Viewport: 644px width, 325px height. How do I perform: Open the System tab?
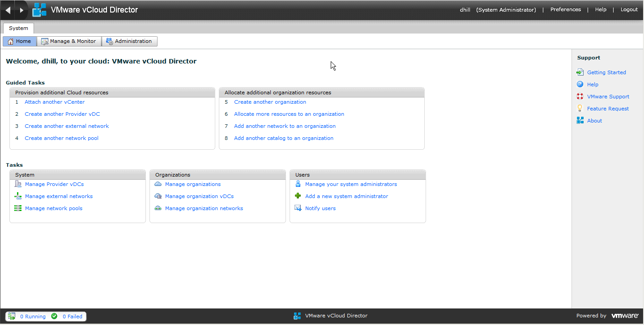click(18, 28)
